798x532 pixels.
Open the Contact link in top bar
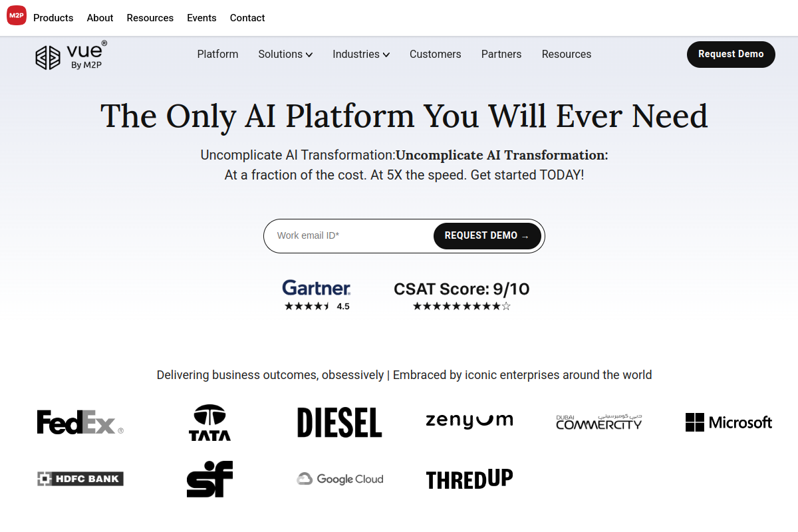point(247,18)
